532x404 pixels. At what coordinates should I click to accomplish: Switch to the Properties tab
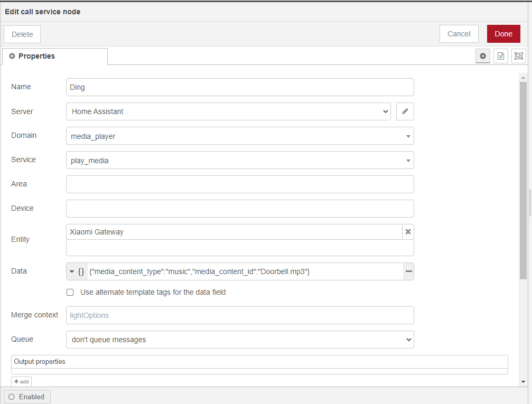[x=55, y=56]
